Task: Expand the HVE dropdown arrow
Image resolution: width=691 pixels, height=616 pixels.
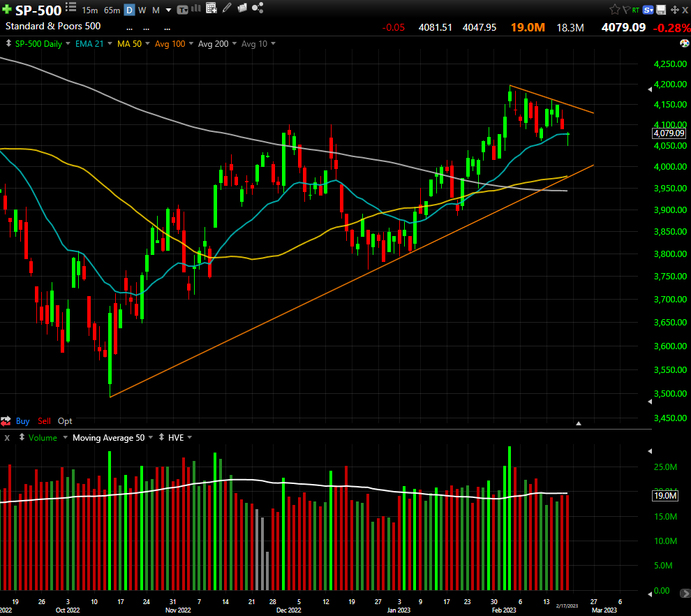Action: 189,437
